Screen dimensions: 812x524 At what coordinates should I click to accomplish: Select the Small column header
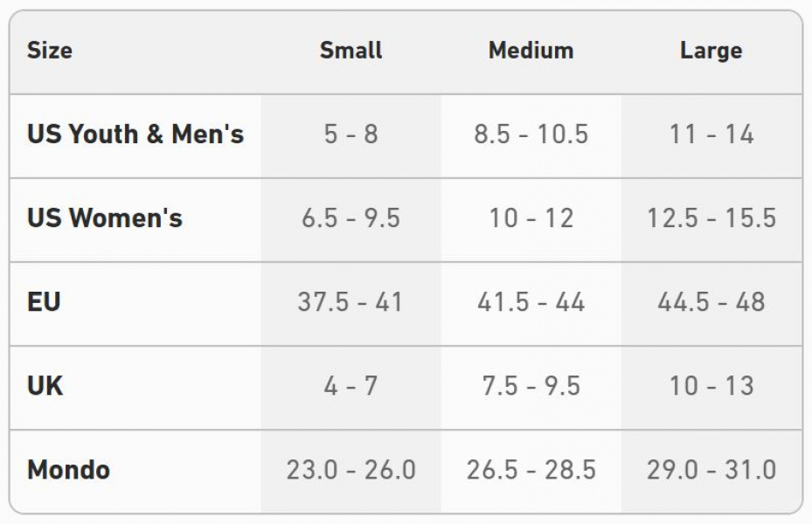350,51
